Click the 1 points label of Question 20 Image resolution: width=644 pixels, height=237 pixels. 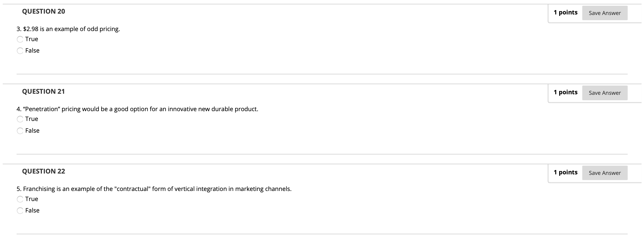point(565,13)
